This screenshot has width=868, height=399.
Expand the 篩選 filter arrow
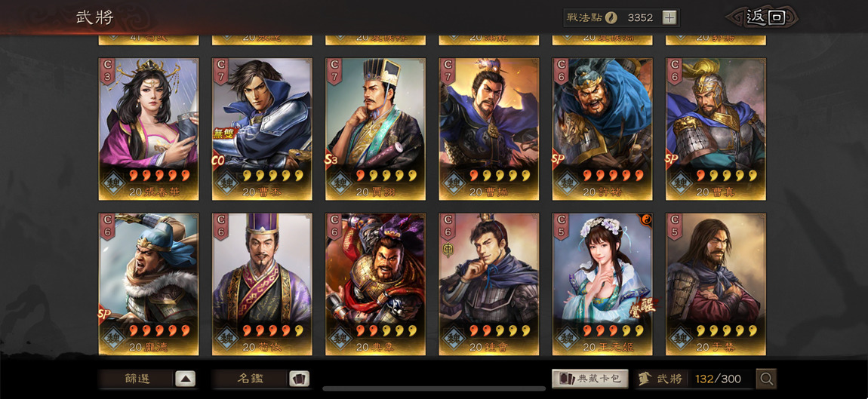pos(186,379)
